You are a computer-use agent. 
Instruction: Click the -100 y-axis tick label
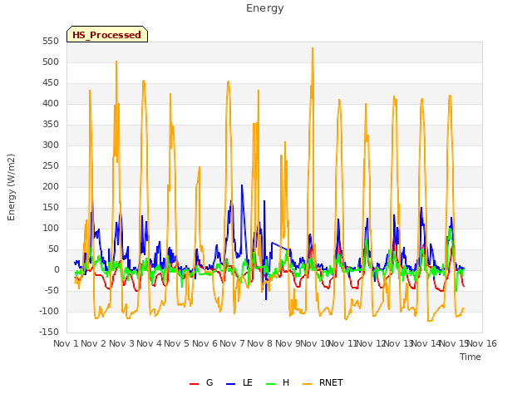49,312
